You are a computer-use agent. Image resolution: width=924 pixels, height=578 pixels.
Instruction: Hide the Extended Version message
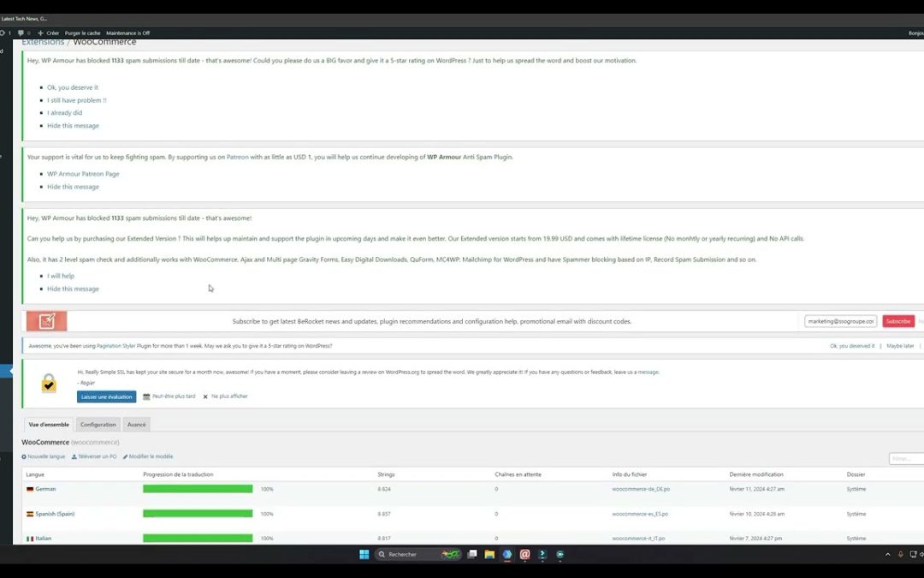tap(73, 289)
